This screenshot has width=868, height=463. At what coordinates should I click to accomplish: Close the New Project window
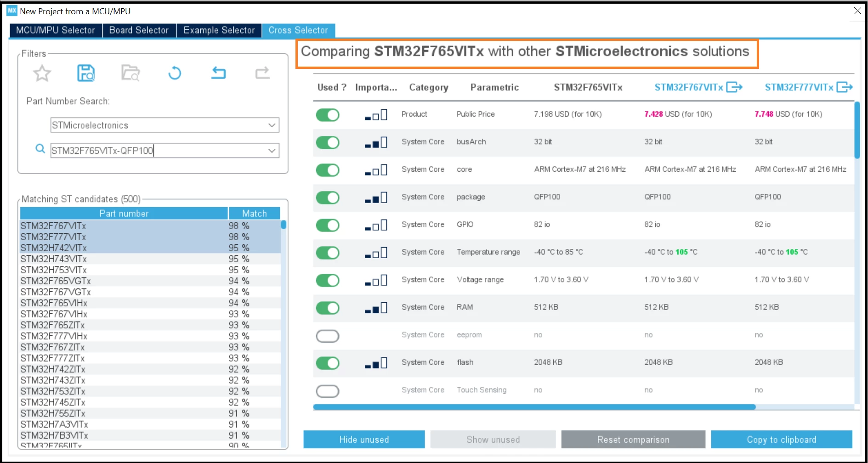click(x=857, y=11)
